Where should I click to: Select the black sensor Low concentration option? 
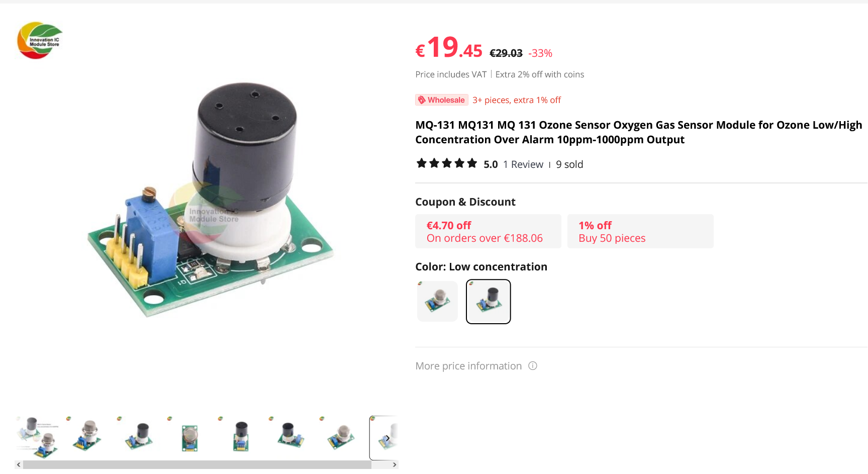pyautogui.click(x=489, y=302)
